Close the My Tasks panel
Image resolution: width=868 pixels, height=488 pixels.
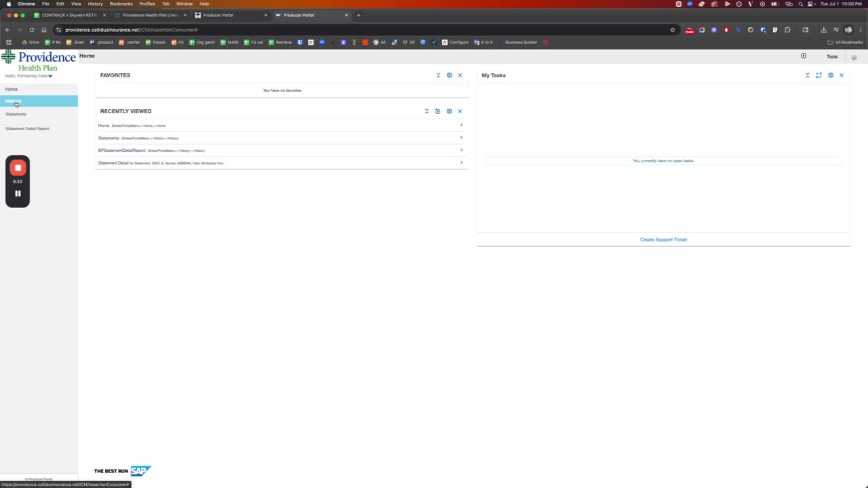tap(842, 75)
